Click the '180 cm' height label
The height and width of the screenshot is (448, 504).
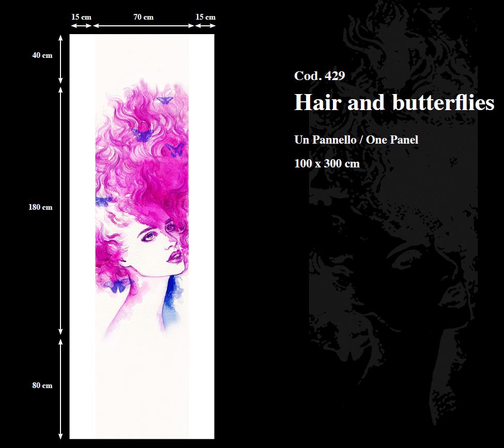point(40,207)
